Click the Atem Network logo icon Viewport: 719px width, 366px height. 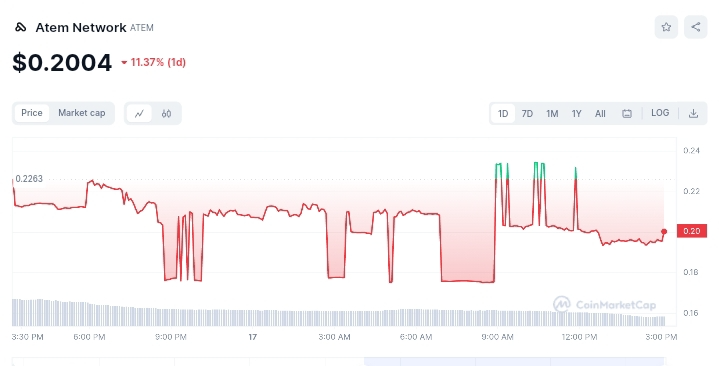click(x=21, y=28)
